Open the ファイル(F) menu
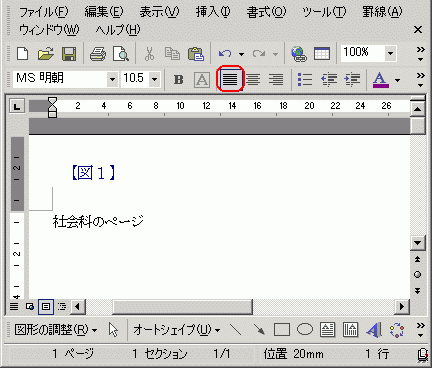The image size is (432, 368). coord(43,12)
